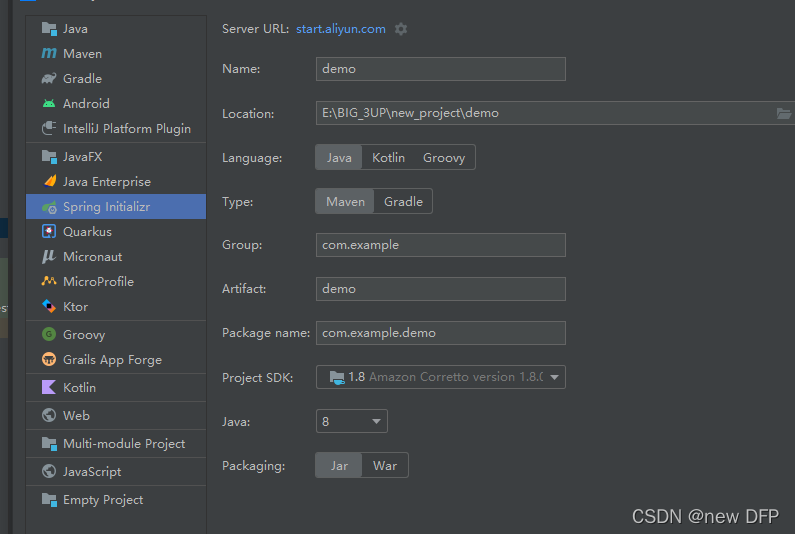
Task: Browse location with folder icon
Action: 784,114
